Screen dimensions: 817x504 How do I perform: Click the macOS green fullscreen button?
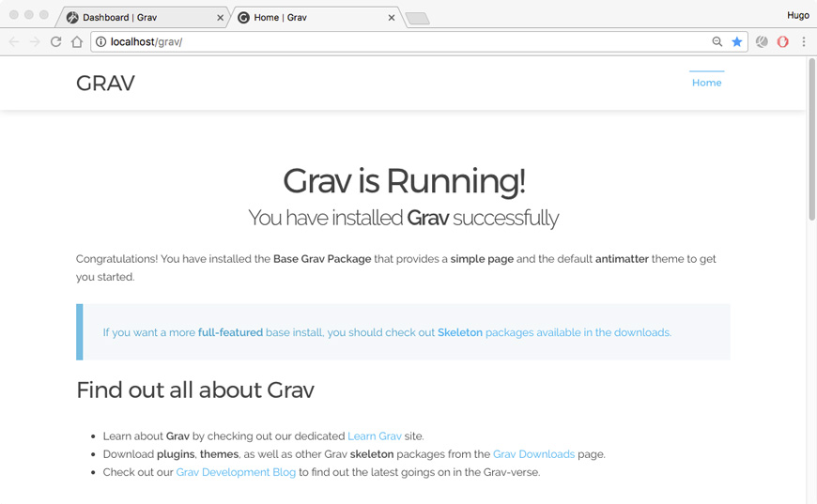[44, 15]
